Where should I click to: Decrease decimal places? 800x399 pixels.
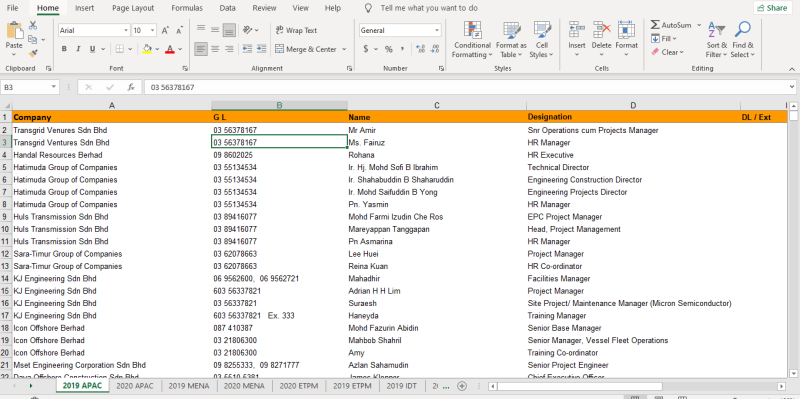[435, 49]
